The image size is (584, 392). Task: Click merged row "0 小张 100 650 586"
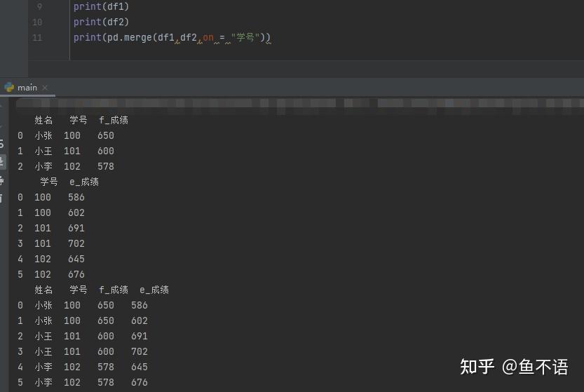[x=82, y=305]
